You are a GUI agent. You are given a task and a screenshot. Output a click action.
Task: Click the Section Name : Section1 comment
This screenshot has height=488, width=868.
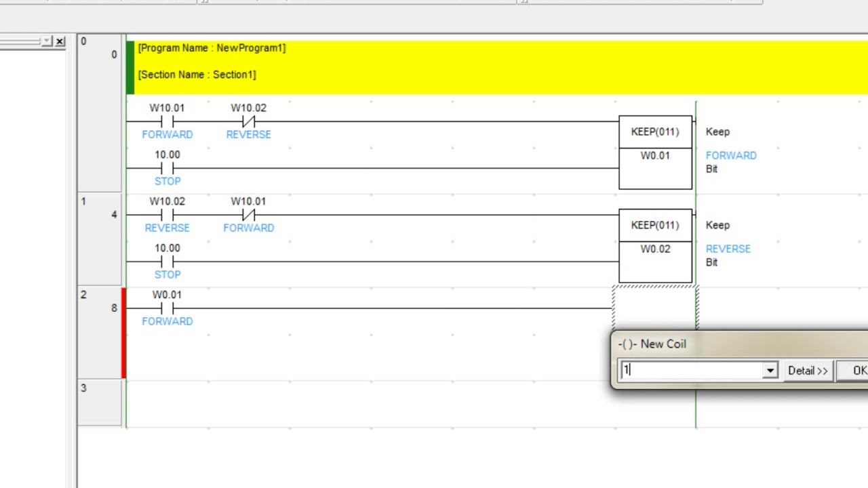(197, 75)
